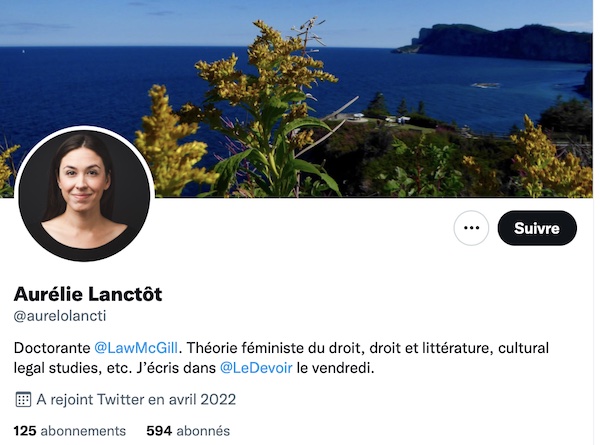View the 594 abonnés followers list
The height and width of the screenshot is (445, 600).
click(x=188, y=431)
